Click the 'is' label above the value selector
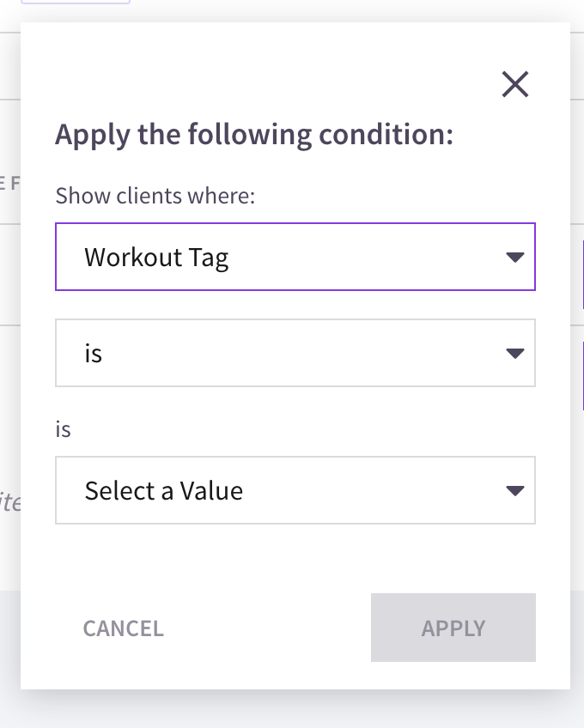This screenshot has height=728, width=584. (63, 428)
